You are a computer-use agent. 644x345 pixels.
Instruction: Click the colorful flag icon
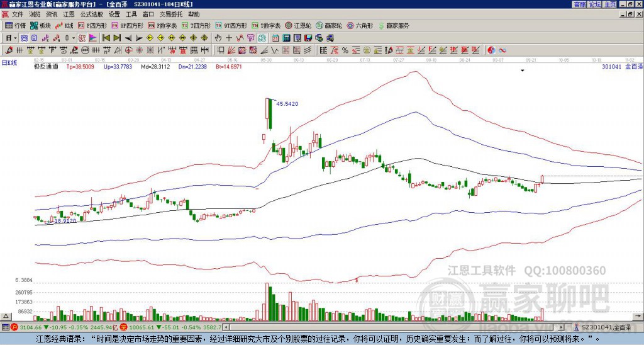[93, 38]
